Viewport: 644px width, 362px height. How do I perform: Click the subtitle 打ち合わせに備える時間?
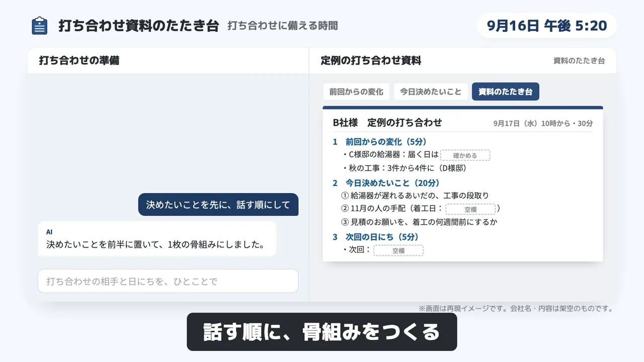283,26
